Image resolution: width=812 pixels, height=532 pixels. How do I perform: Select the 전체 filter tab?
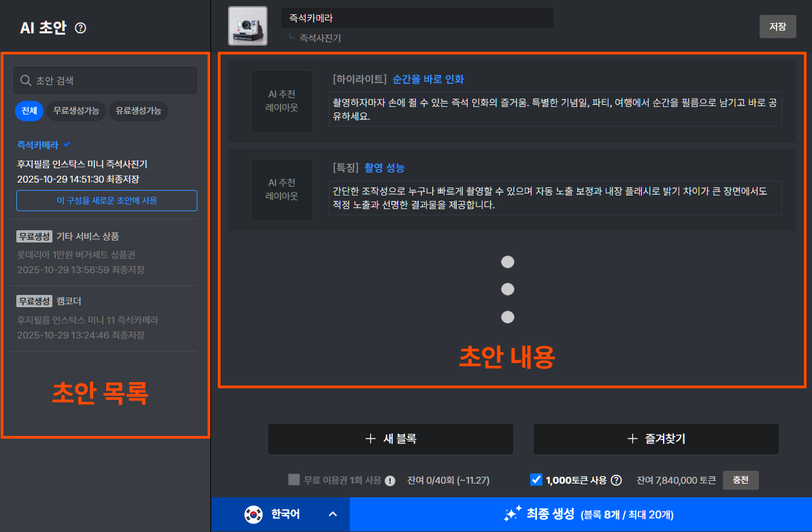29,110
